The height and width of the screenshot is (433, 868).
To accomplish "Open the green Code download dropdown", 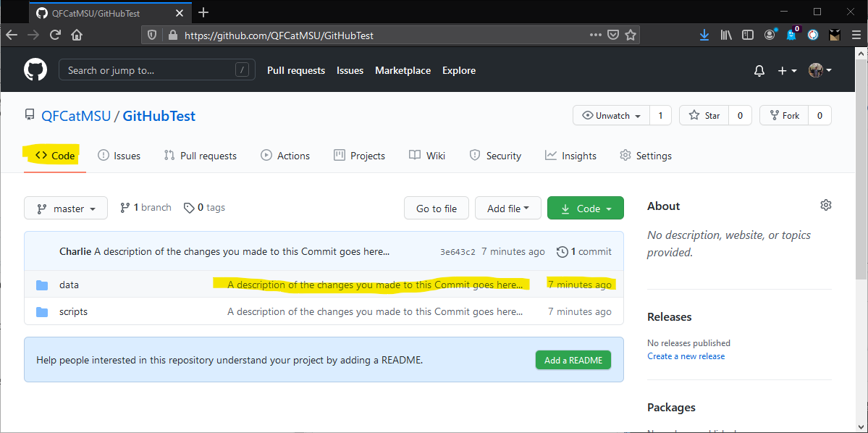I will pos(586,209).
